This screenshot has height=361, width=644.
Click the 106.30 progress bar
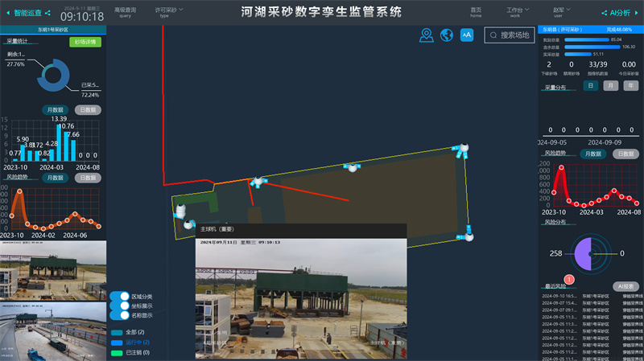click(592, 47)
